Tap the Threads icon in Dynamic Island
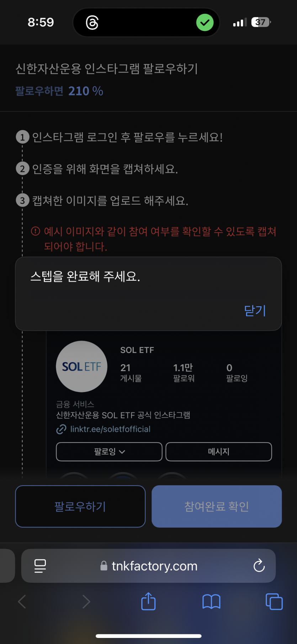 click(x=92, y=23)
